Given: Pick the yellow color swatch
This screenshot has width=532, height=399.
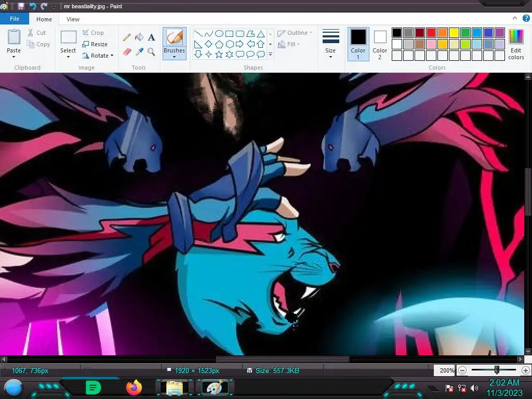Looking at the screenshot, I should point(454,33).
